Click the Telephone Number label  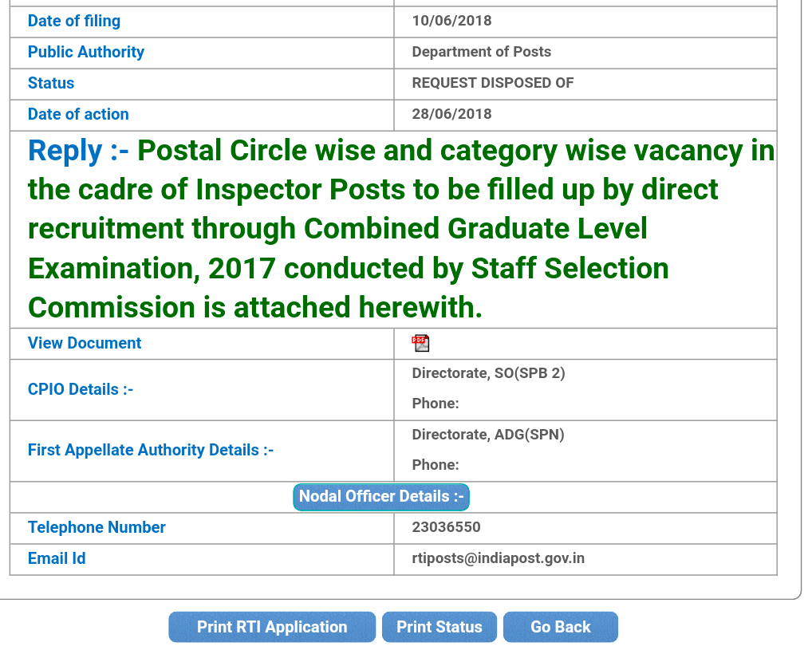pyautogui.click(x=97, y=527)
